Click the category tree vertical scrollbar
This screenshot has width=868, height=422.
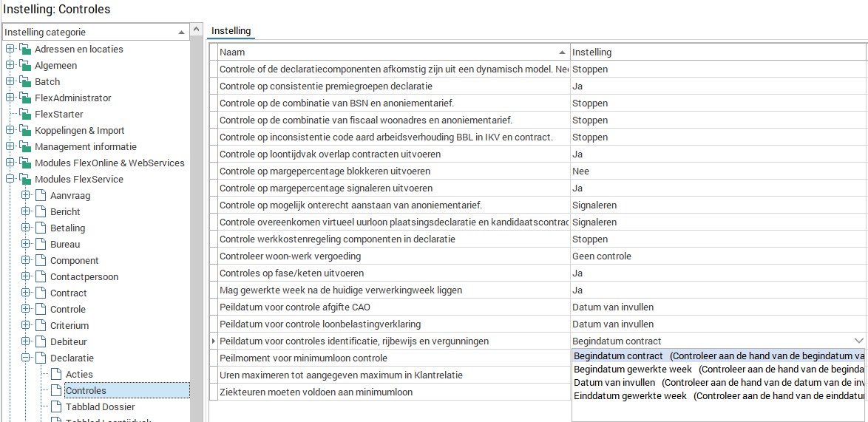point(197,222)
